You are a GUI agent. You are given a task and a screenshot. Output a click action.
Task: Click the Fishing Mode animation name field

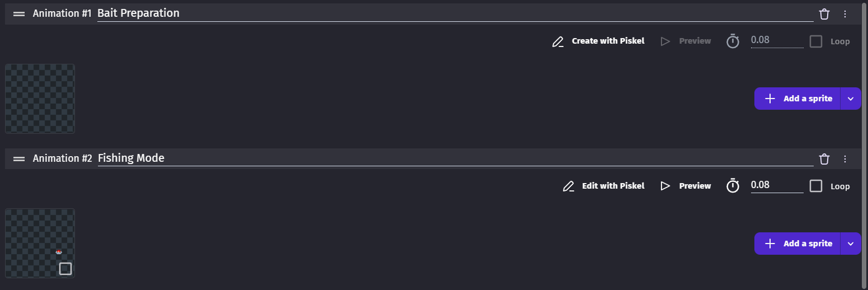pos(448,158)
